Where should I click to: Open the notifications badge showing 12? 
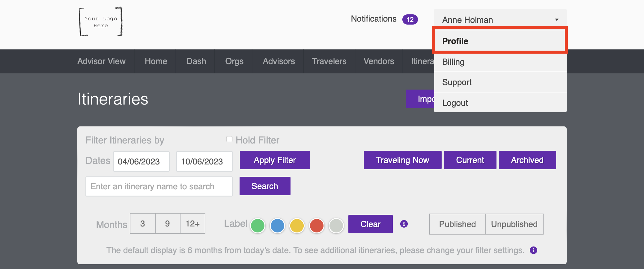pos(410,19)
